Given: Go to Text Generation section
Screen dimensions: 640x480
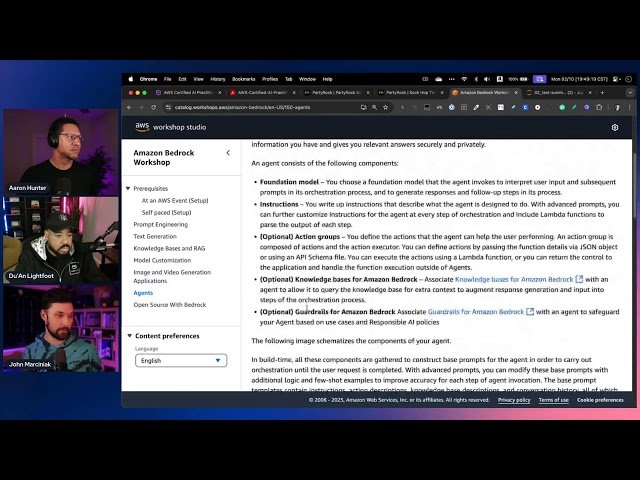Looking at the screenshot, I should 155,236.
